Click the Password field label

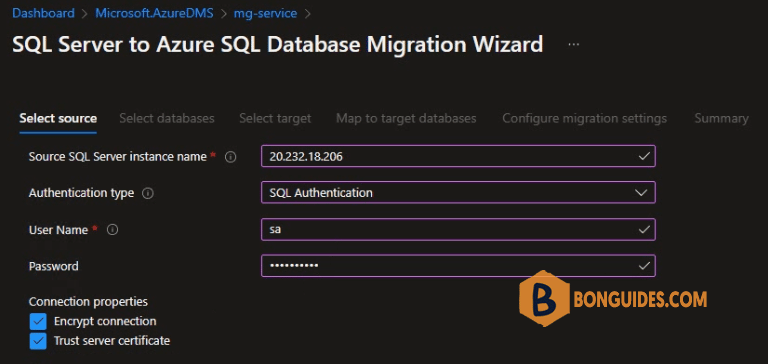(53, 267)
